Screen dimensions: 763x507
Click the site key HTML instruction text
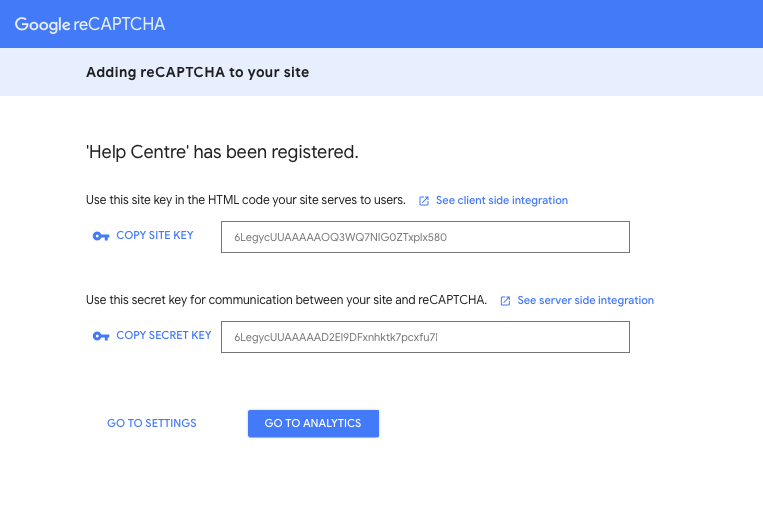point(246,200)
